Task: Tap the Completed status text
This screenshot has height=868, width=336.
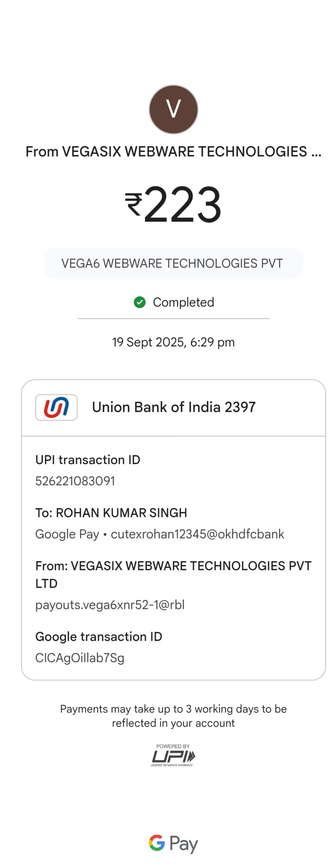Action: (183, 302)
